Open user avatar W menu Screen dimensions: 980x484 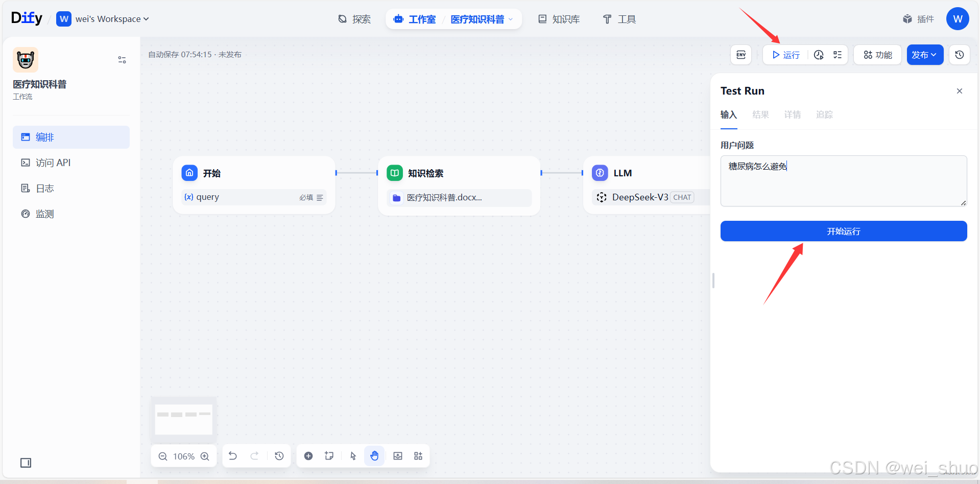tap(958, 19)
